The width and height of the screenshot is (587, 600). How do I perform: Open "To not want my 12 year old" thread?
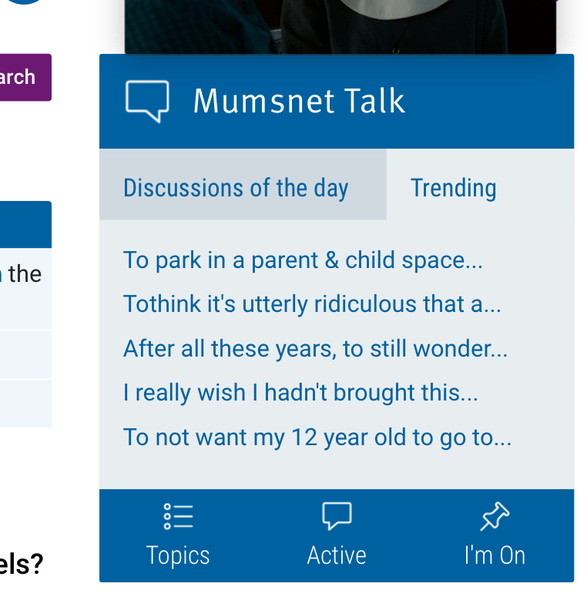click(x=317, y=437)
